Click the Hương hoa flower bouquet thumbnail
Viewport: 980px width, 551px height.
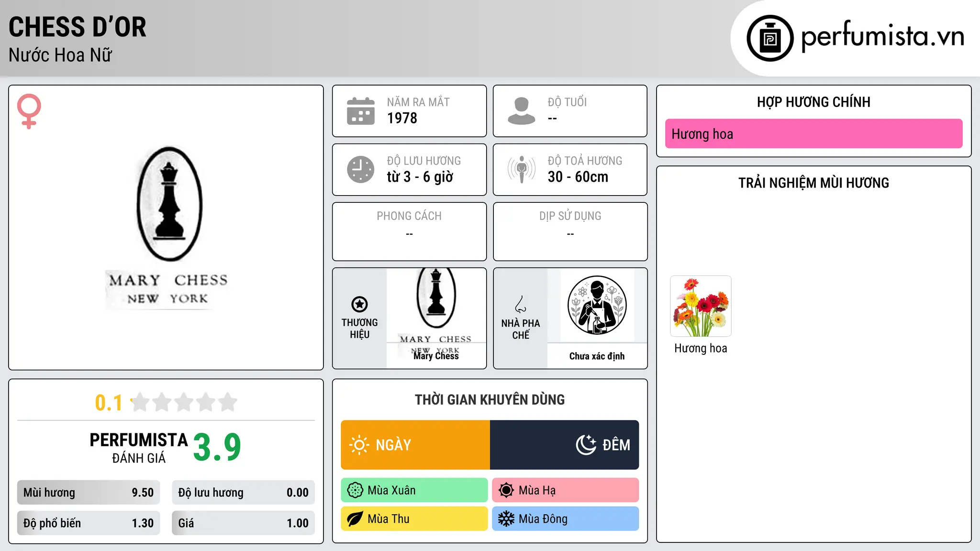tap(701, 306)
